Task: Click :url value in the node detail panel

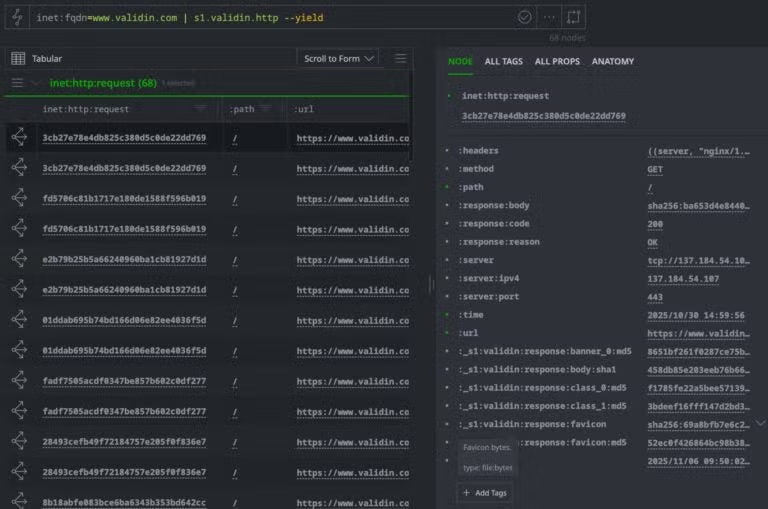Action: (x=698, y=334)
